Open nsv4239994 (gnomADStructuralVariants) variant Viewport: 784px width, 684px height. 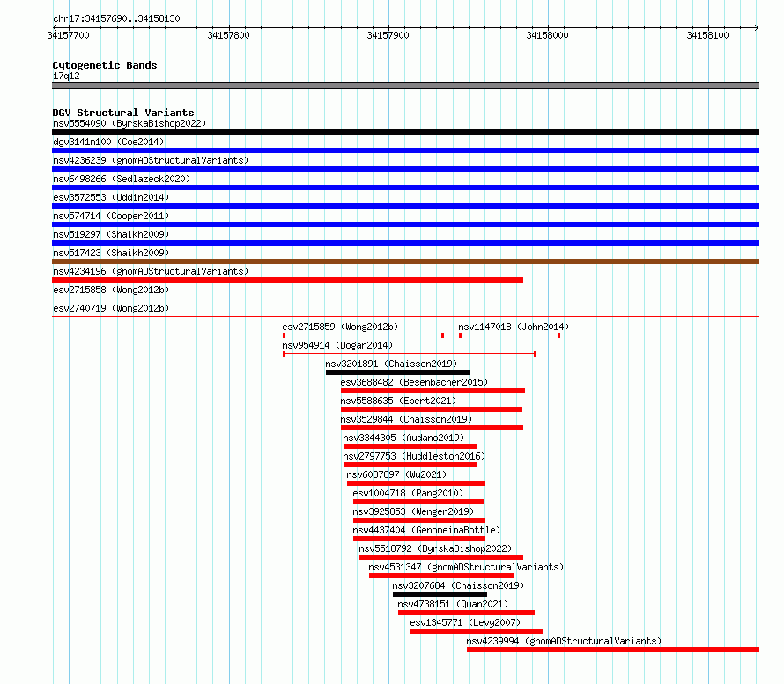pyautogui.click(x=564, y=641)
